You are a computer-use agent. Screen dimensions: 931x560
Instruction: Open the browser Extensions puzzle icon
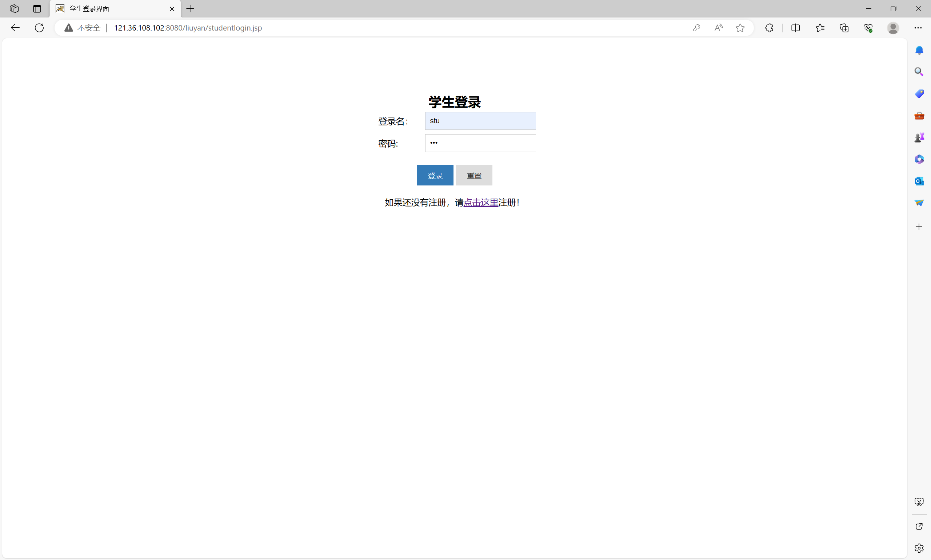[x=769, y=28]
